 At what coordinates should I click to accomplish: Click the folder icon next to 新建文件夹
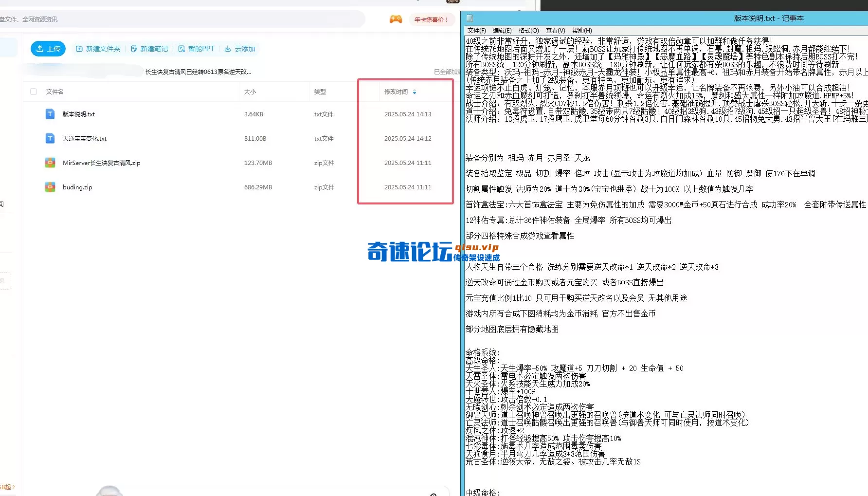pos(79,49)
